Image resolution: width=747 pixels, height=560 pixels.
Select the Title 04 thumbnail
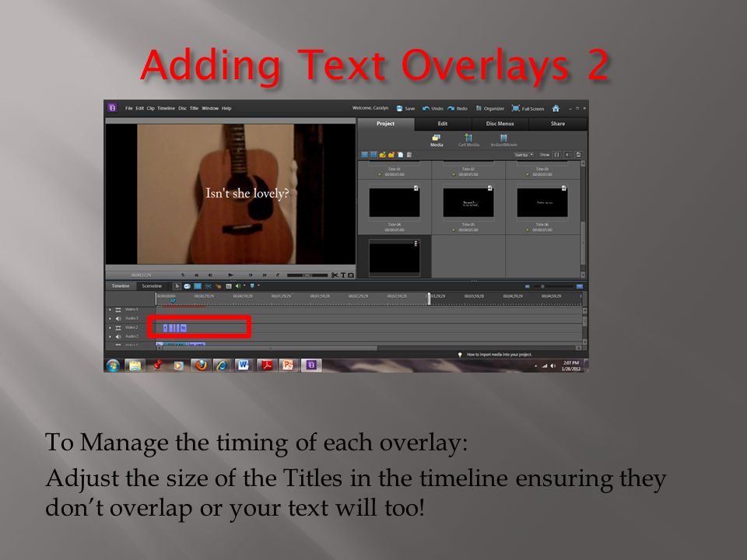click(395, 202)
